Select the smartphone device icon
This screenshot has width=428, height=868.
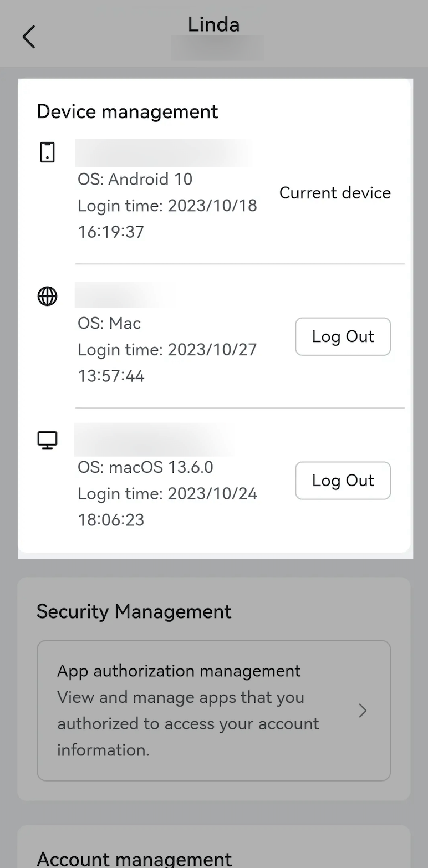tap(47, 151)
